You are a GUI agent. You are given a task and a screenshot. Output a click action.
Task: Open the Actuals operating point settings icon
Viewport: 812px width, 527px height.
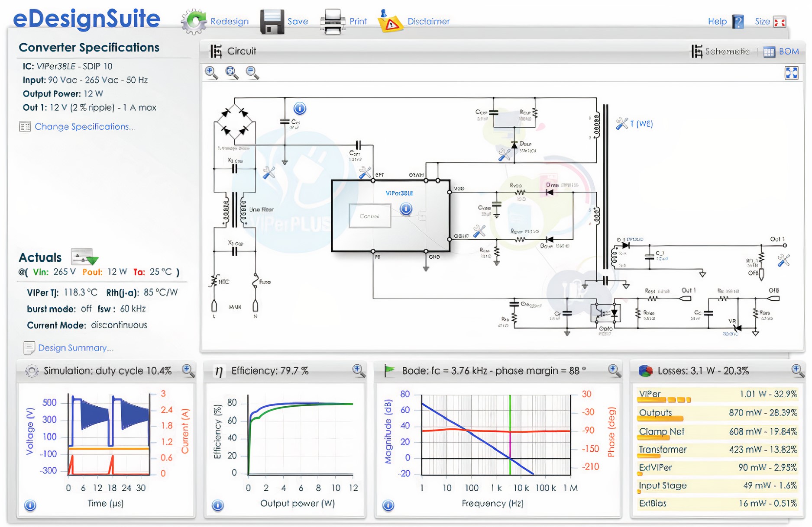pyautogui.click(x=84, y=257)
